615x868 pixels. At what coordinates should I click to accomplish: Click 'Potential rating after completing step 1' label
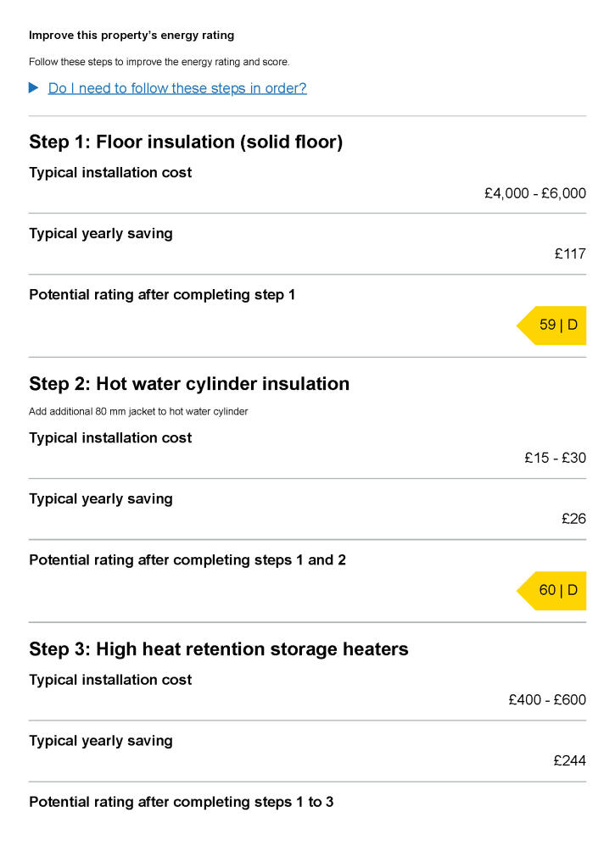point(162,295)
